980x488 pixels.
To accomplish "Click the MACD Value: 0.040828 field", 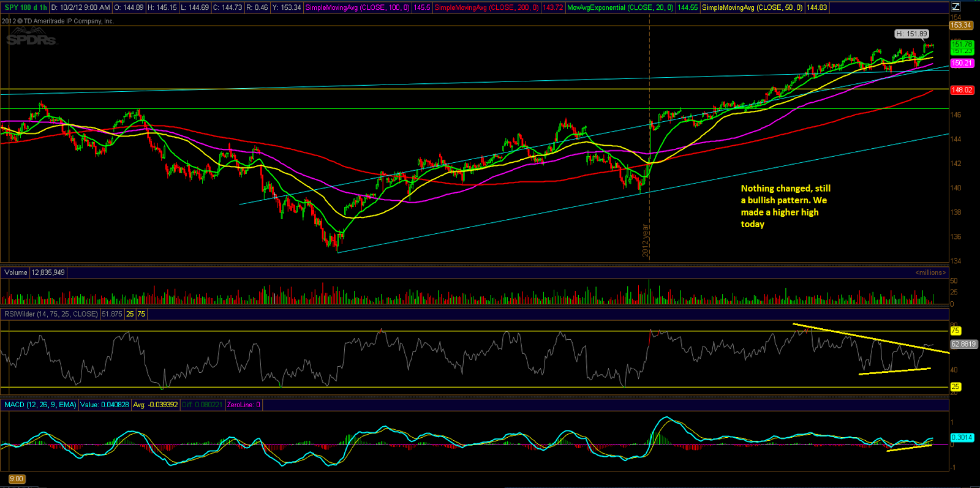I will coord(105,405).
